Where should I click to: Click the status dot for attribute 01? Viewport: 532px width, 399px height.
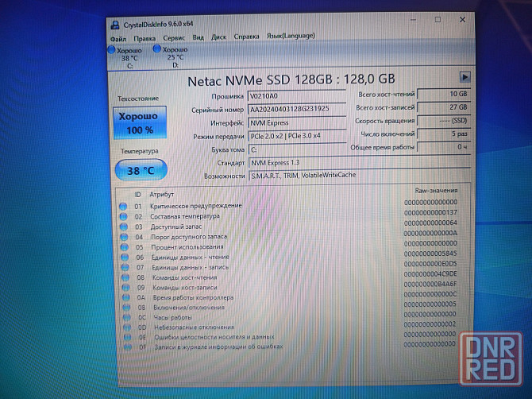[x=123, y=206]
